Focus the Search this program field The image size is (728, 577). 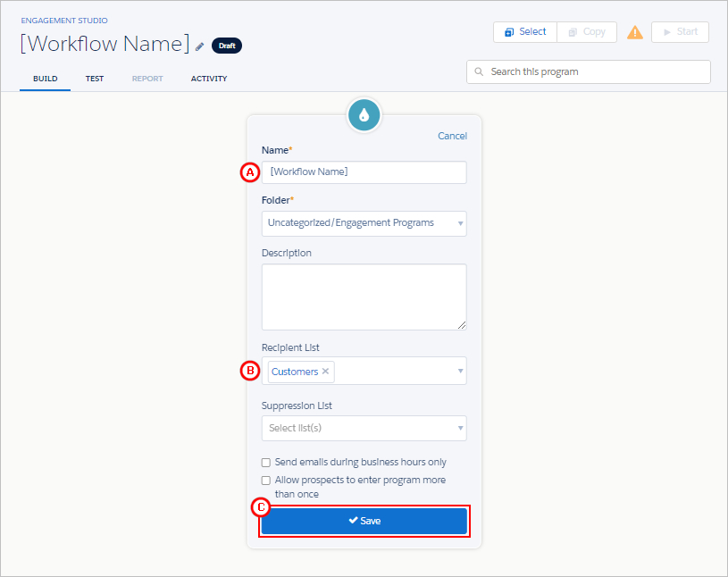[x=589, y=72]
